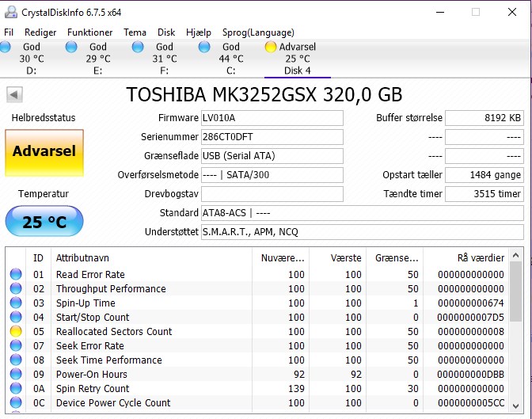Click the Firmware field LV010A

[272, 118]
